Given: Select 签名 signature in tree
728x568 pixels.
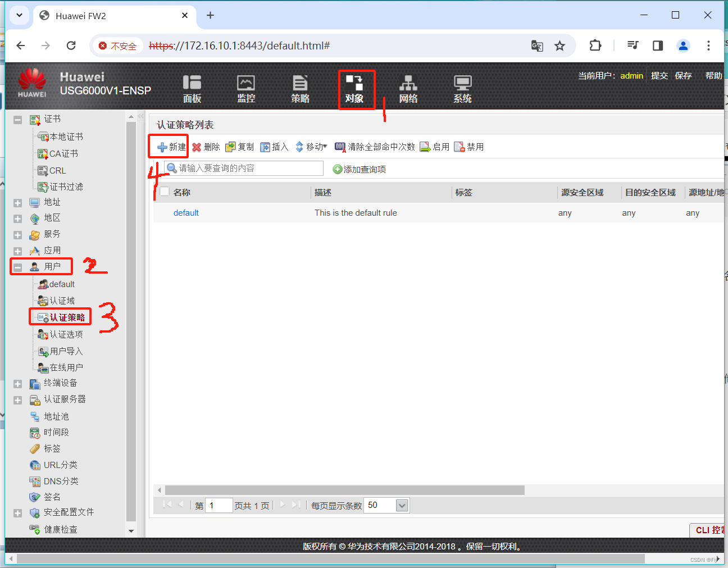Looking at the screenshot, I should 45,497.
